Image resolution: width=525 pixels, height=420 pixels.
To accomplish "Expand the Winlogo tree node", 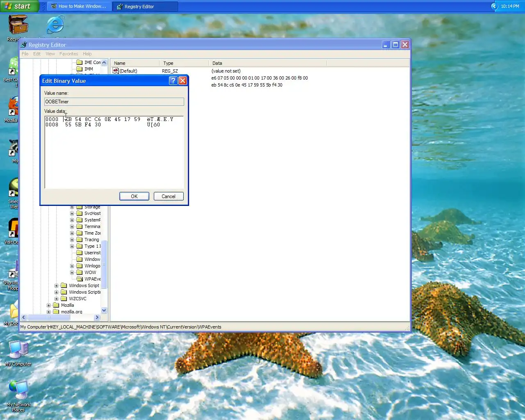I will coord(72,266).
